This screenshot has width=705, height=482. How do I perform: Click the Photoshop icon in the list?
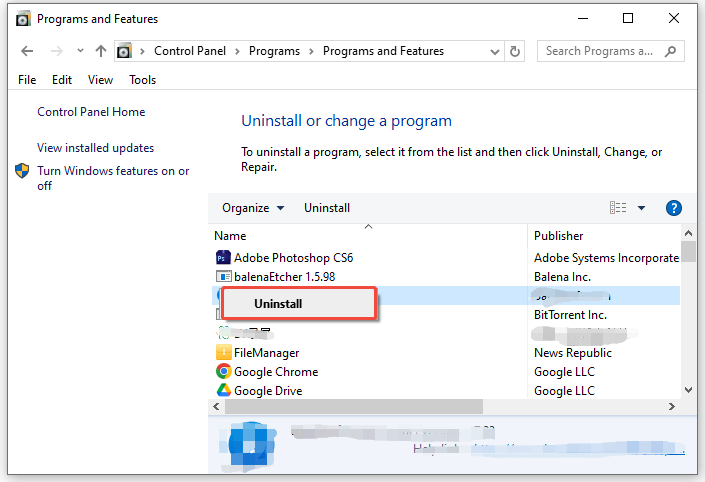coord(223,258)
